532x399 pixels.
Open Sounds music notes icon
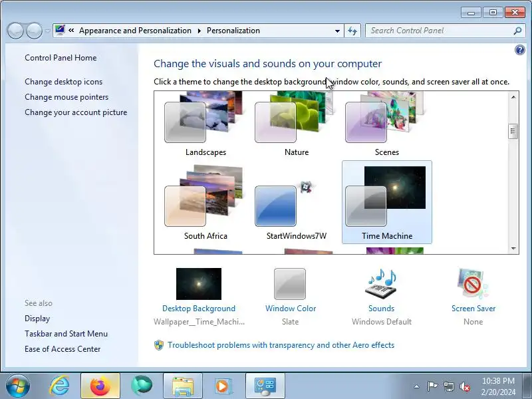coord(381,283)
